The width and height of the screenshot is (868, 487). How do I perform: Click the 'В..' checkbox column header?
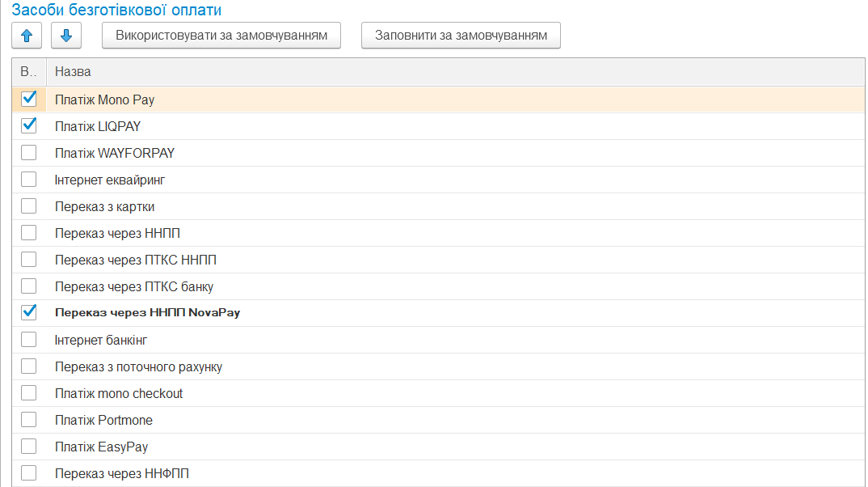pyautogui.click(x=28, y=72)
